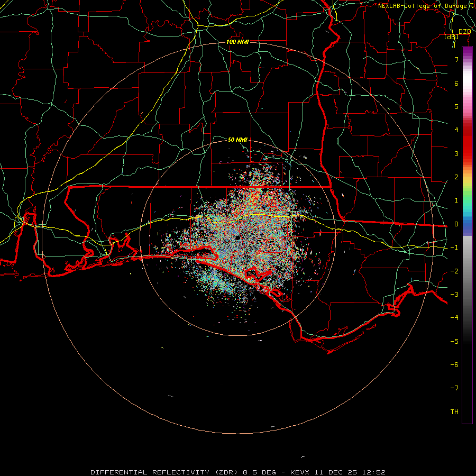Click the "5" value on the color scale
The height and width of the screenshot is (476, 476).
coord(456,106)
